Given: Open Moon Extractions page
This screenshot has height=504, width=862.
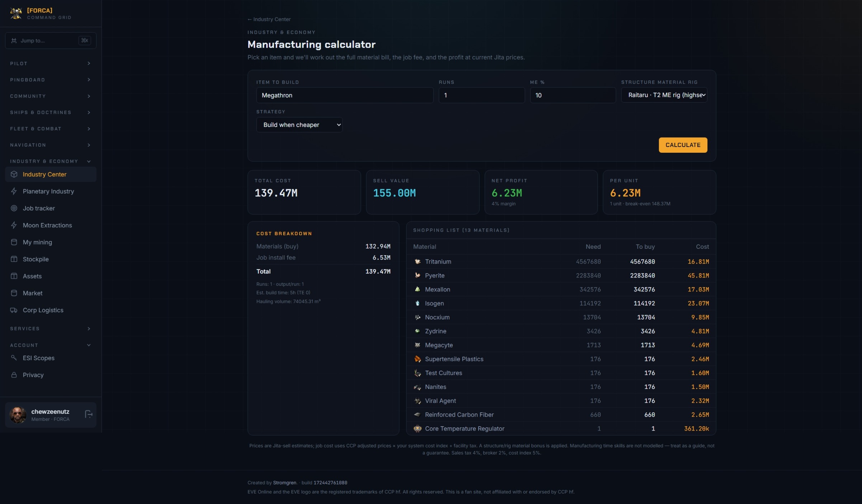Looking at the screenshot, I should pyautogui.click(x=51, y=225).
